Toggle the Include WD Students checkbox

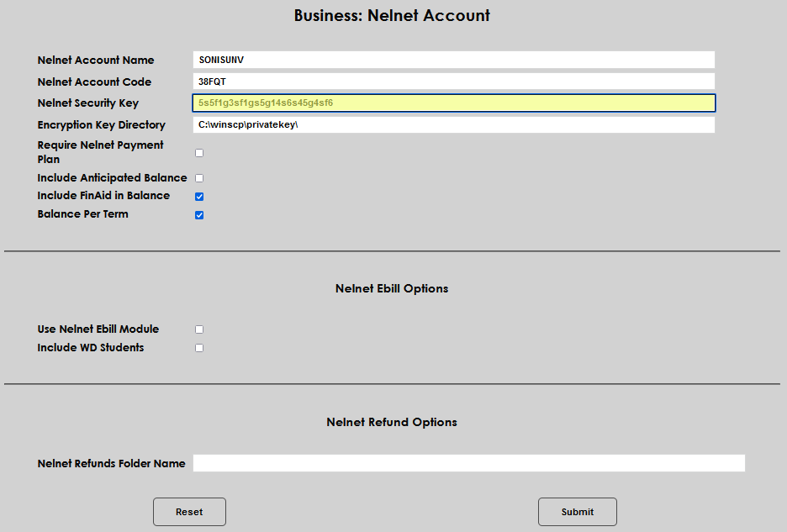point(198,347)
